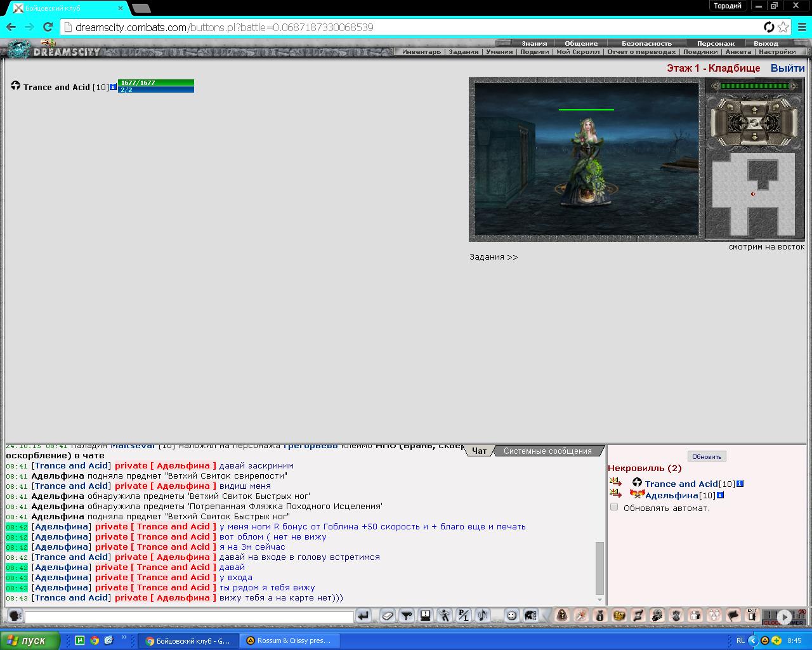Click the monitor icon in chat toolbar
Viewport: 812px width, 650px height.
pos(426,615)
